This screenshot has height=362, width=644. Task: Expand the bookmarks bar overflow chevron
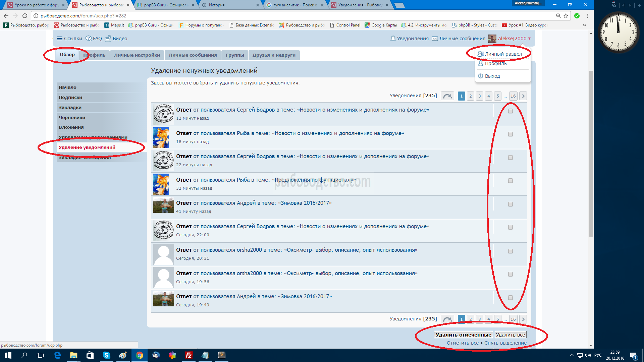click(x=585, y=25)
